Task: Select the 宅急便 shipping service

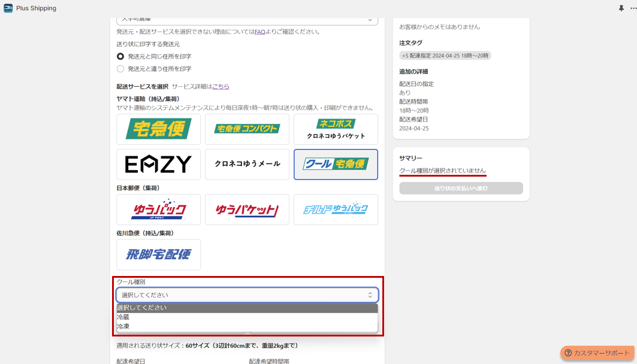Action: tap(158, 129)
